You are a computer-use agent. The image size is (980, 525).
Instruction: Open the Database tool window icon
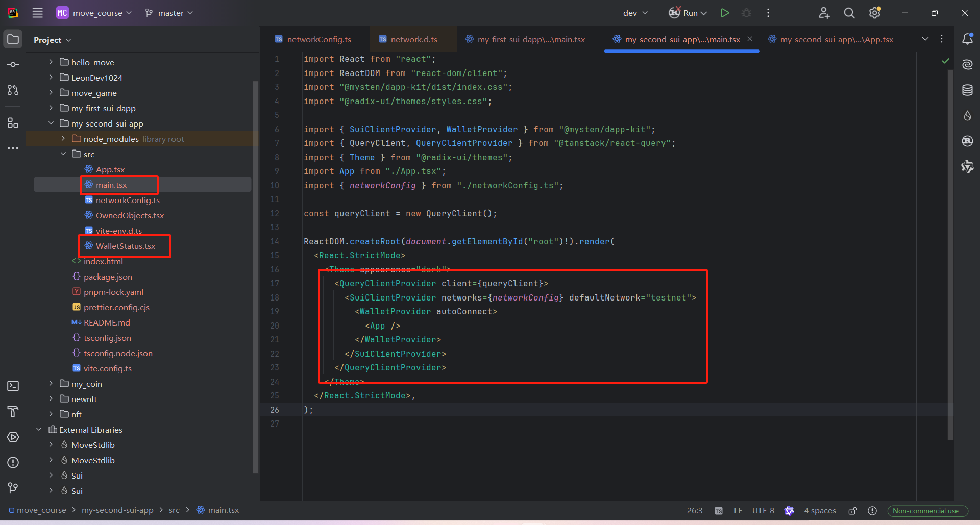[x=967, y=90]
